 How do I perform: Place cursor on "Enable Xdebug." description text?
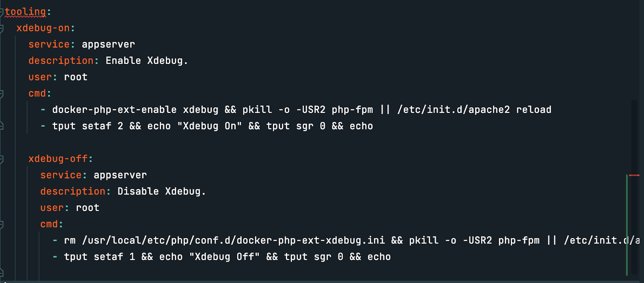pyautogui.click(x=147, y=61)
